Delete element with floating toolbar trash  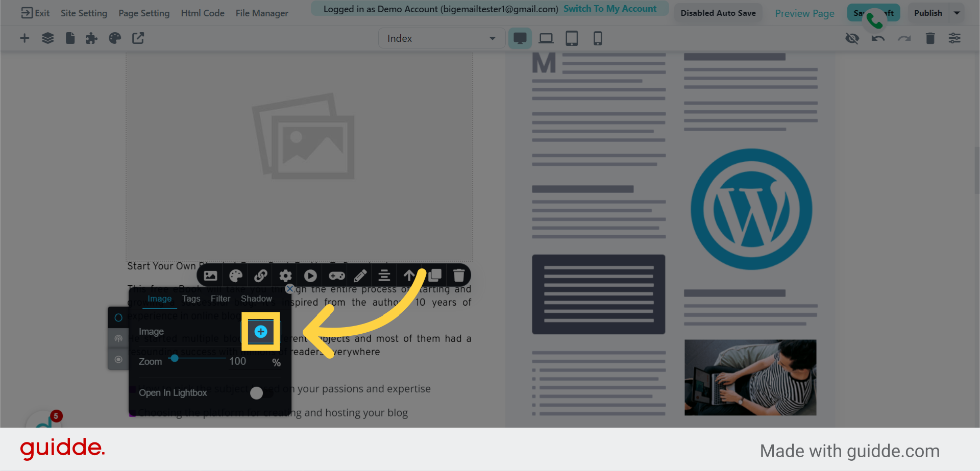(x=459, y=276)
